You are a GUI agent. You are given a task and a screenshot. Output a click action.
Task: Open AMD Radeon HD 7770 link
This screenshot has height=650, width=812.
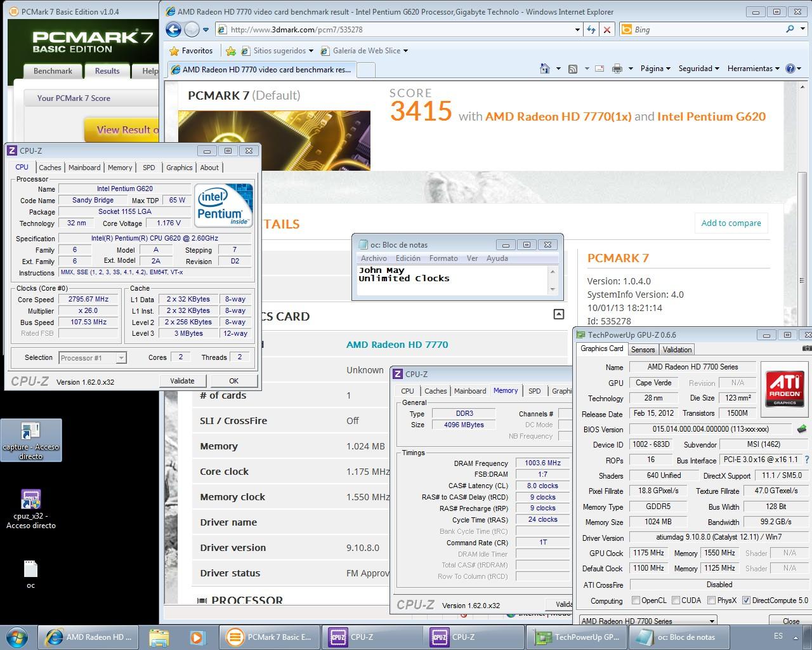point(397,345)
